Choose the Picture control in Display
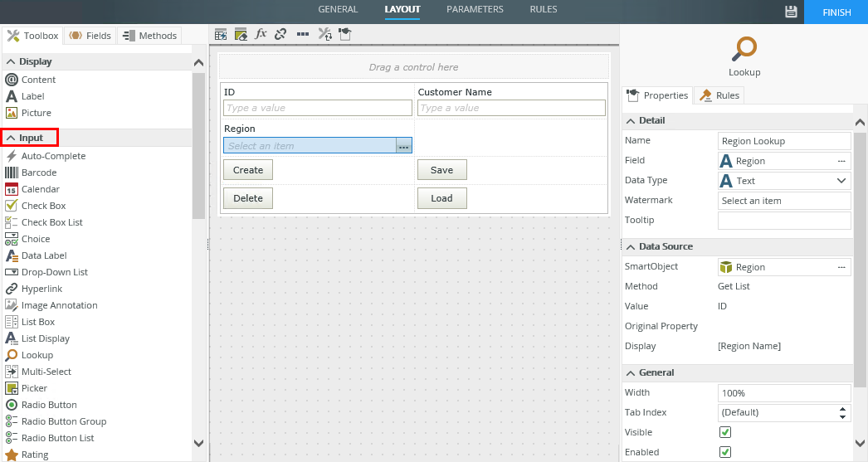868x462 pixels. (x=36, y=113)
